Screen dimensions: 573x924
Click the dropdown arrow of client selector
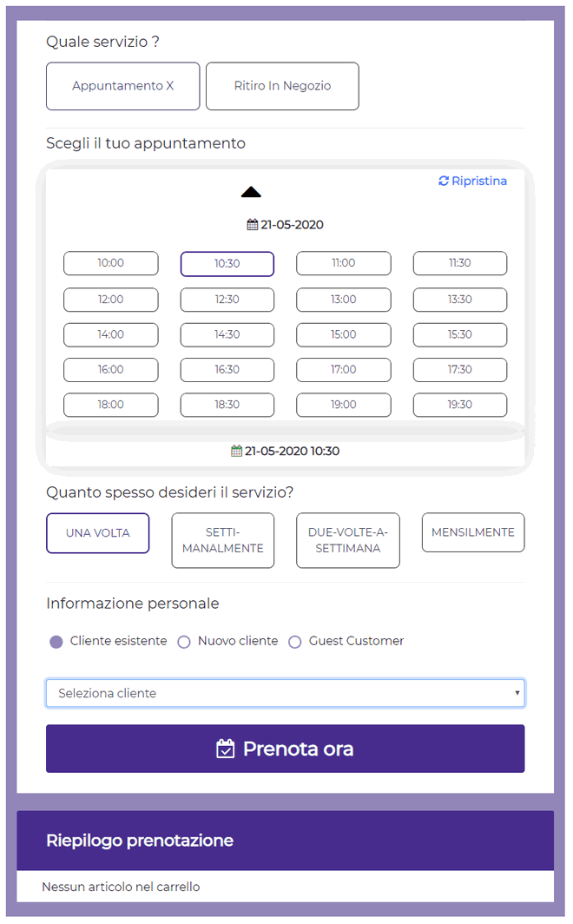pyautogui.click(x=517, y=693)
